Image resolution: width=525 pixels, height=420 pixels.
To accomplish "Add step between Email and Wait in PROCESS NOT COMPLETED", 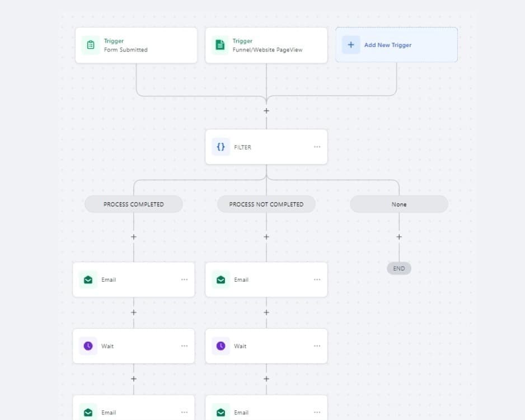I will (x=266, y=312).
